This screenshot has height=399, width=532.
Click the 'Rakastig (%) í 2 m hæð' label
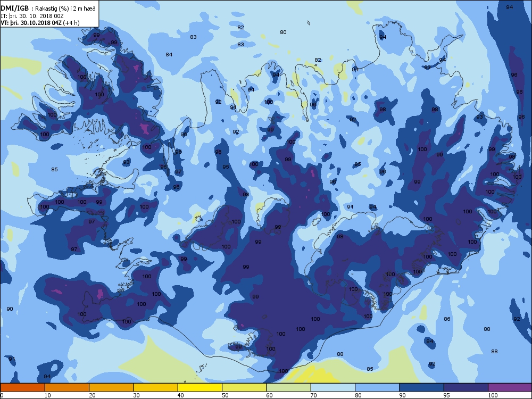coord(64,9)
